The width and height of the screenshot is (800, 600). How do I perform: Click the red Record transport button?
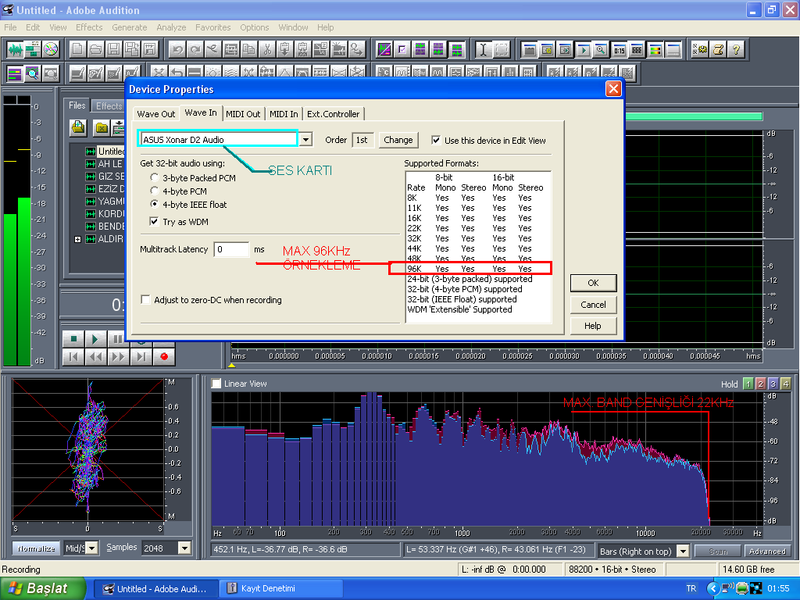[165, 356]
